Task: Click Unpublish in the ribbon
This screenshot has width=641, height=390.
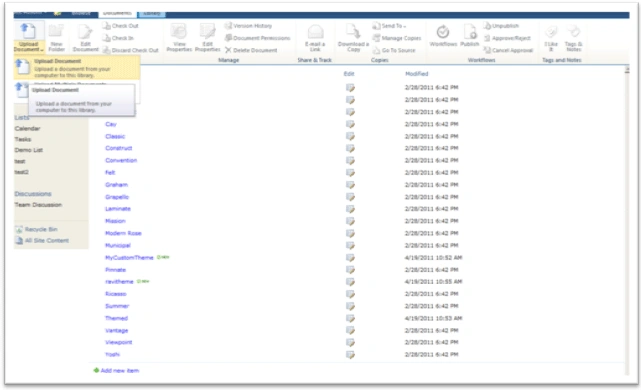Action: coord(501,26)
